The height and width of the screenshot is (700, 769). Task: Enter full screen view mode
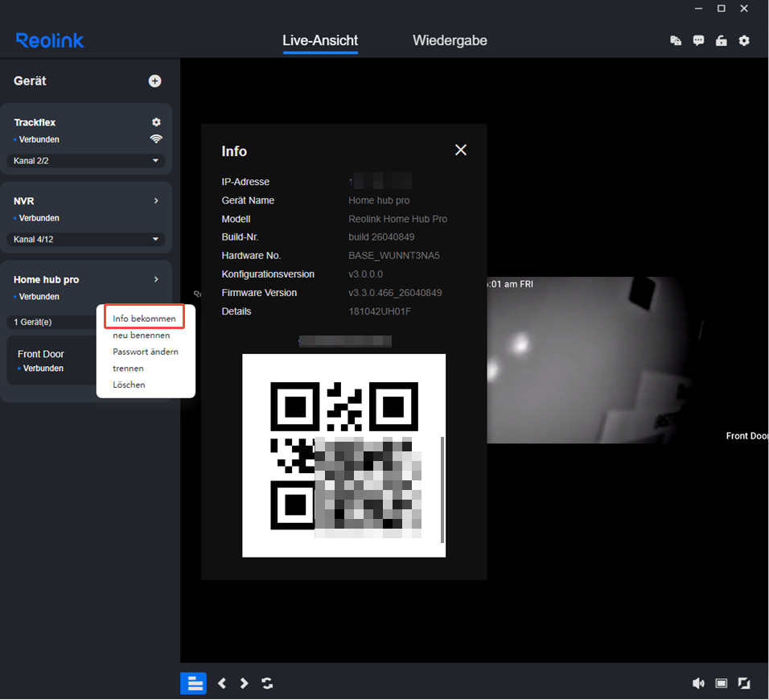coord(744,683)
